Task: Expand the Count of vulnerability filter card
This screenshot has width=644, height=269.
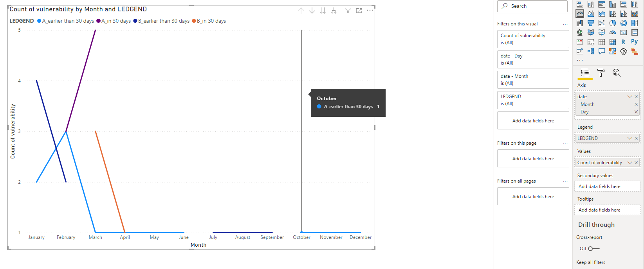Action: pos(533,39)
